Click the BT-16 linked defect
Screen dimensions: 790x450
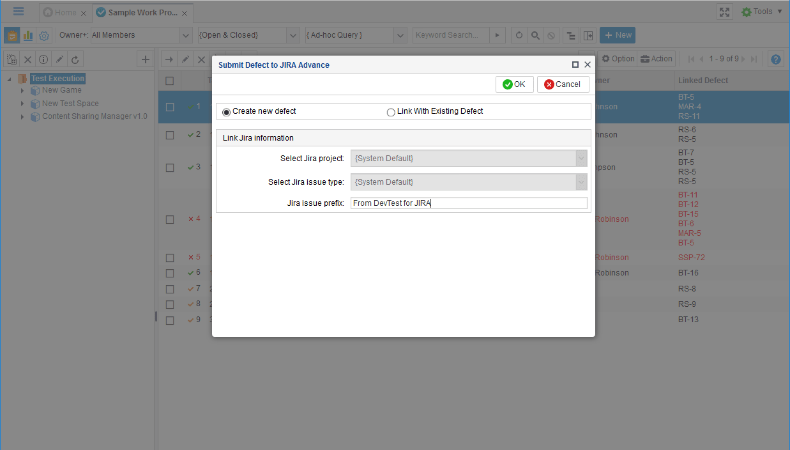pos(688,273)
